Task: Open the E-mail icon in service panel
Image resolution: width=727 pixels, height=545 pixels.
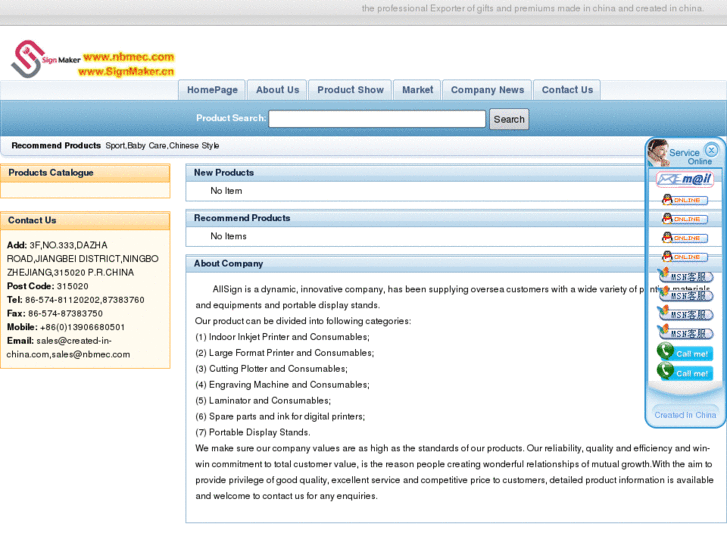Action: pos(685,179)
